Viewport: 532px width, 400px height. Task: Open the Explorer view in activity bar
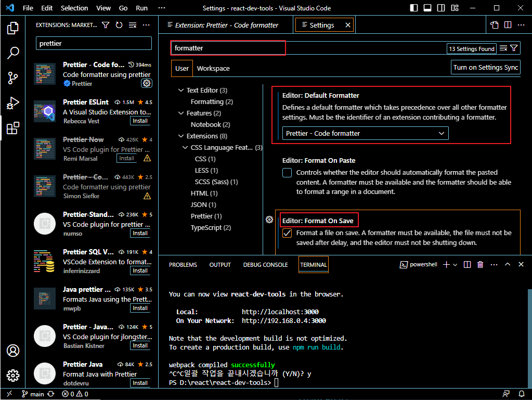[x=13, y=28]
